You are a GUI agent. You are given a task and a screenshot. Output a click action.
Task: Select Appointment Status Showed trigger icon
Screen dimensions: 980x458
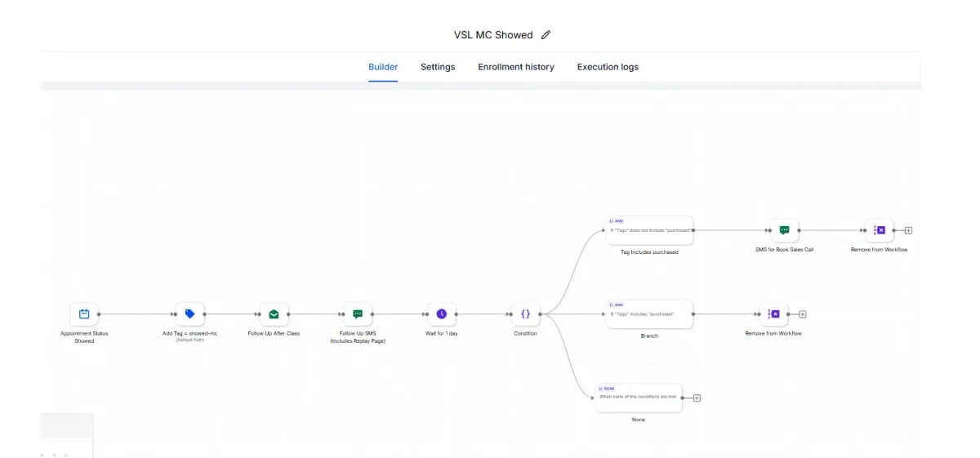[84, 313]
